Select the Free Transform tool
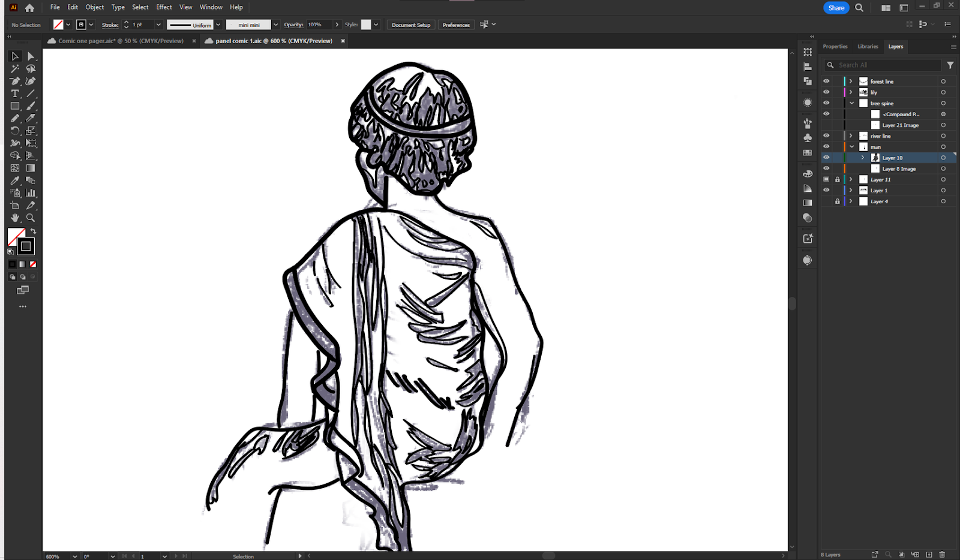Viewport: 960px width, 560px height. point(31,143)
